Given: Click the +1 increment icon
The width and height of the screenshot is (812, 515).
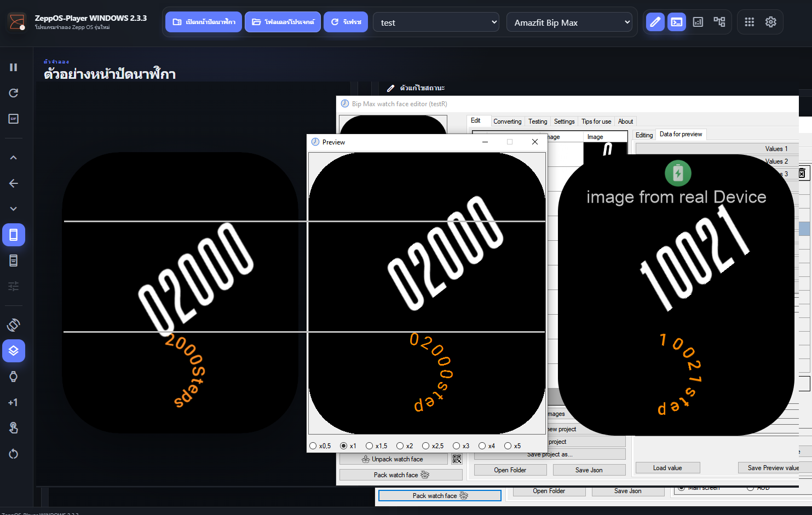Looking at the screenshot, I should (x=13, y=402).
